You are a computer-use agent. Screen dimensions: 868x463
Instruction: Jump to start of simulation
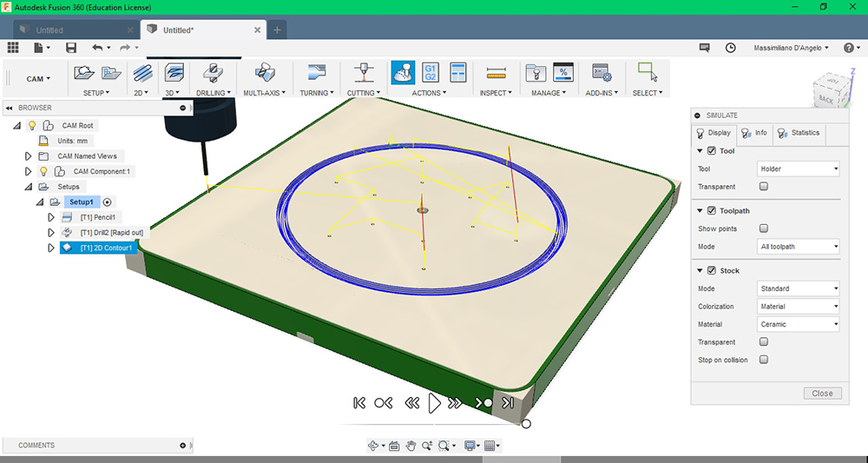click(x=359, y=403)
